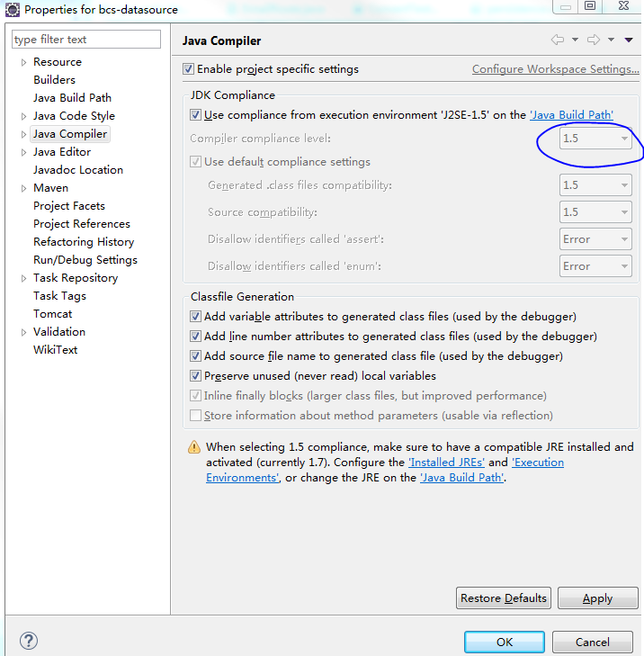The height and width of the screenshot is (656, 644).
Task: Toggle Preserve unused local variables checkbox
Action: coord(195,376)
